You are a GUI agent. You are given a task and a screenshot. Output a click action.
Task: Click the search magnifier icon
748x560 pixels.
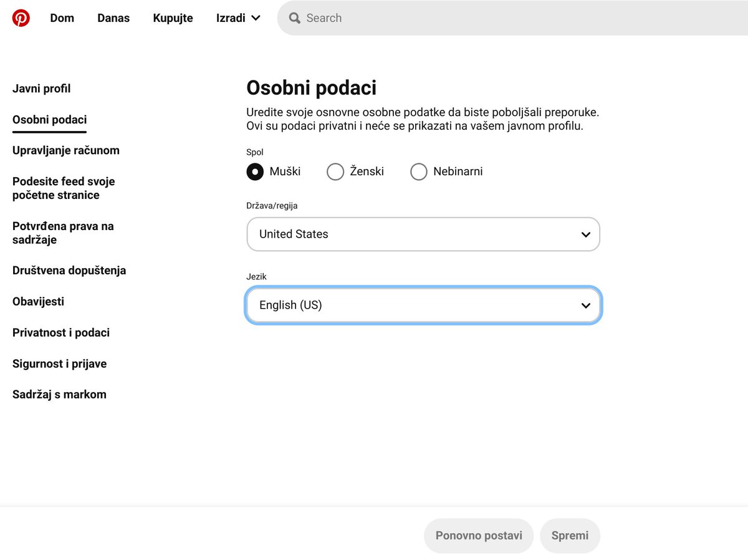click(x=295, y=18)
